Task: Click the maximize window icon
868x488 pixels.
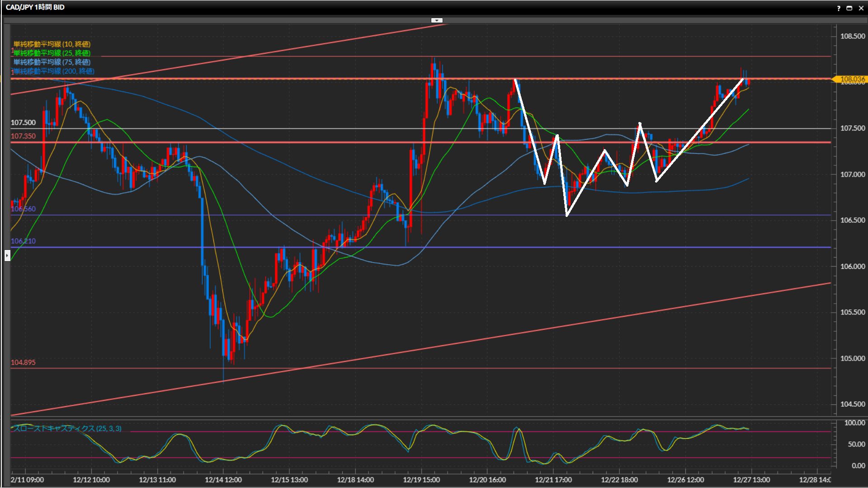Action: tap(849, 8)
